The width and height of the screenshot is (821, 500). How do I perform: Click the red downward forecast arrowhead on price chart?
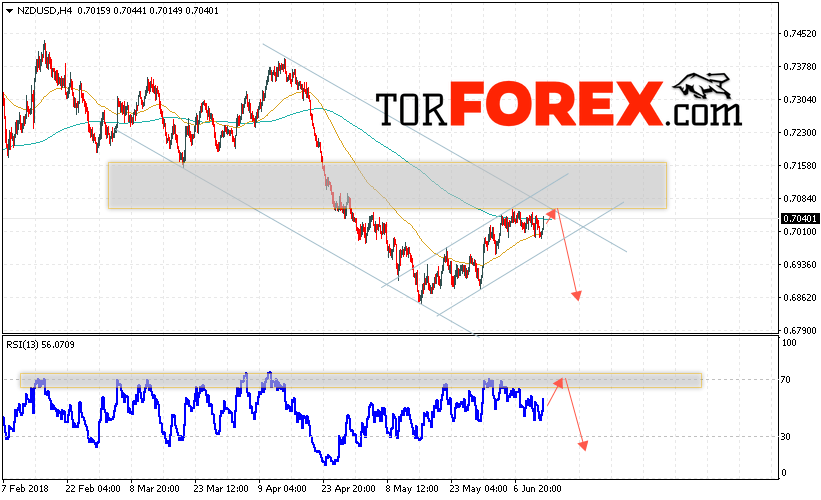pyautogui.click(x=576, y=295)
